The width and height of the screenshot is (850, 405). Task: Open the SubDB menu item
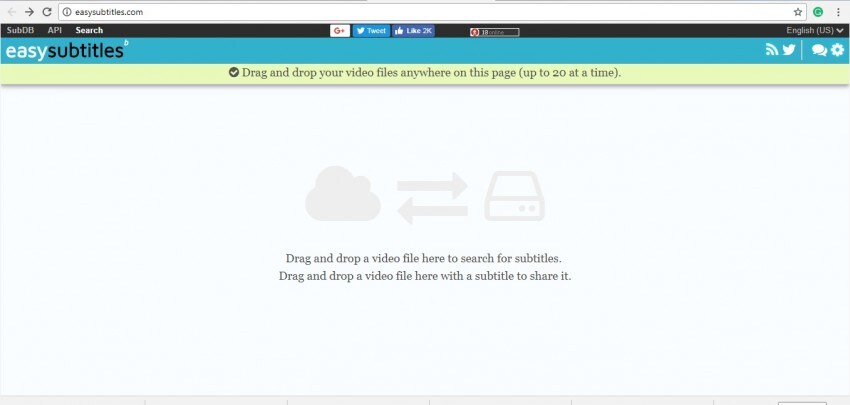point(19,31)
